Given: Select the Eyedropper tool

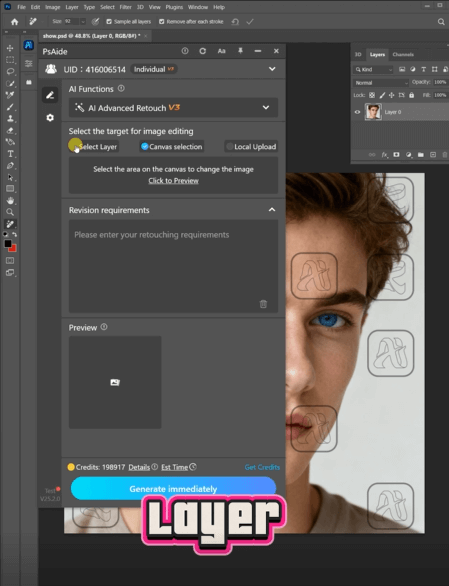Looking at the screenshot, I should (x=10, y=95).
